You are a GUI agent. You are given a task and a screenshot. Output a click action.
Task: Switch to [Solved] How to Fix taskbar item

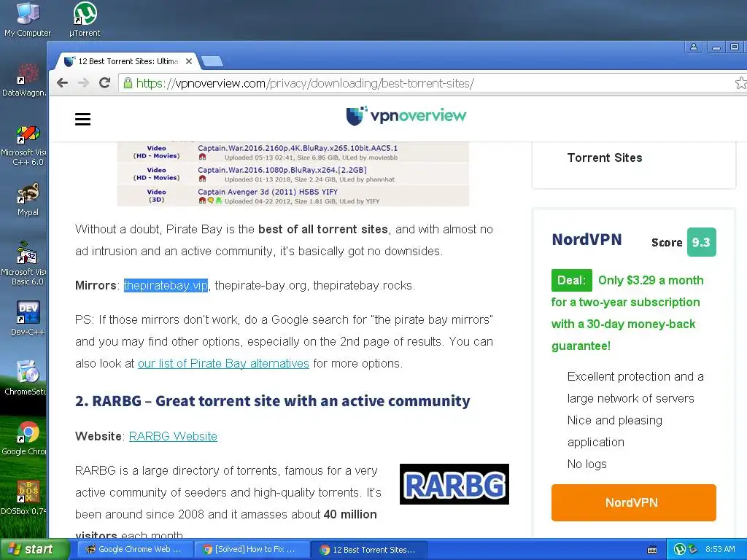coord(251,550)
